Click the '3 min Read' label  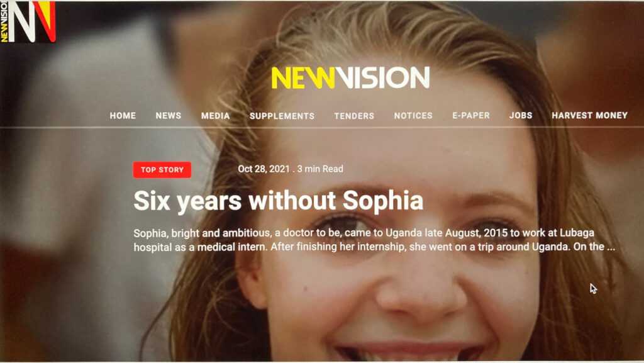(320, 169)
